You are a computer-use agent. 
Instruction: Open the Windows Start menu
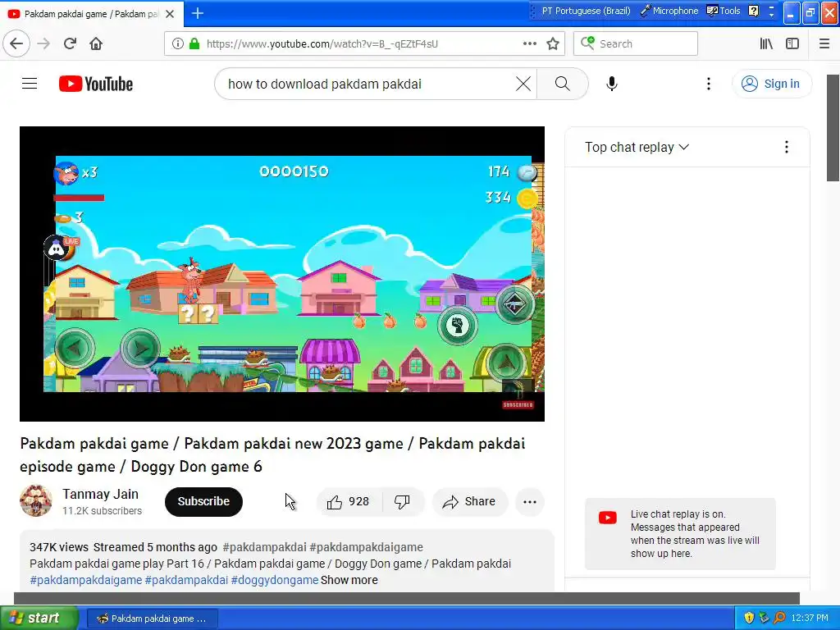tap(39, 618)
